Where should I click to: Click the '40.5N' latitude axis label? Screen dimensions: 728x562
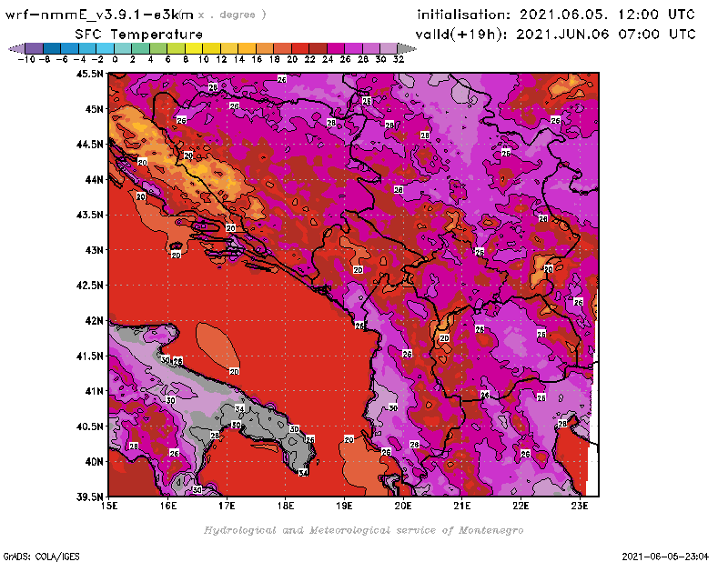[x=89, y=427]
